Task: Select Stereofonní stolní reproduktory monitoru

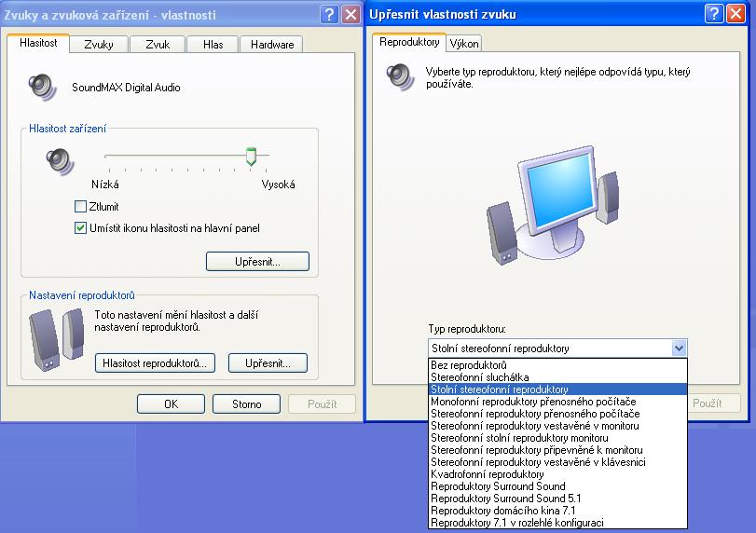Action: (557, 438)
